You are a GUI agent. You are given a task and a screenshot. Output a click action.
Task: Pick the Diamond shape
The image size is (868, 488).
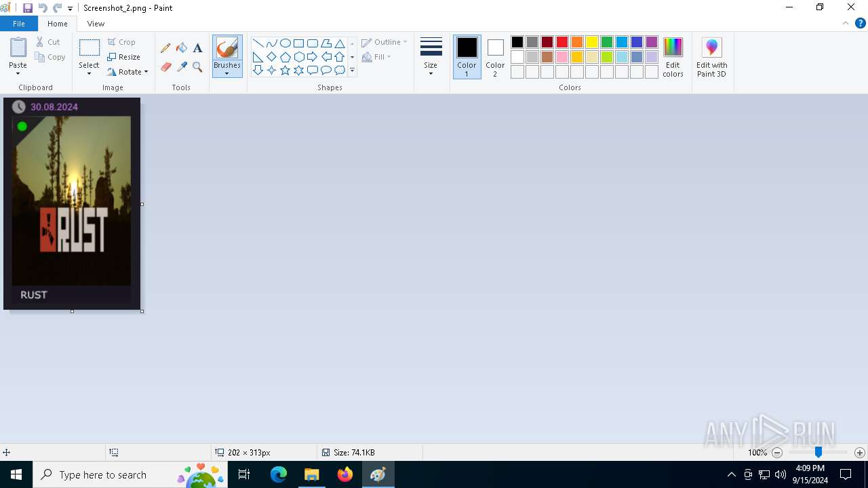[272, 57]
